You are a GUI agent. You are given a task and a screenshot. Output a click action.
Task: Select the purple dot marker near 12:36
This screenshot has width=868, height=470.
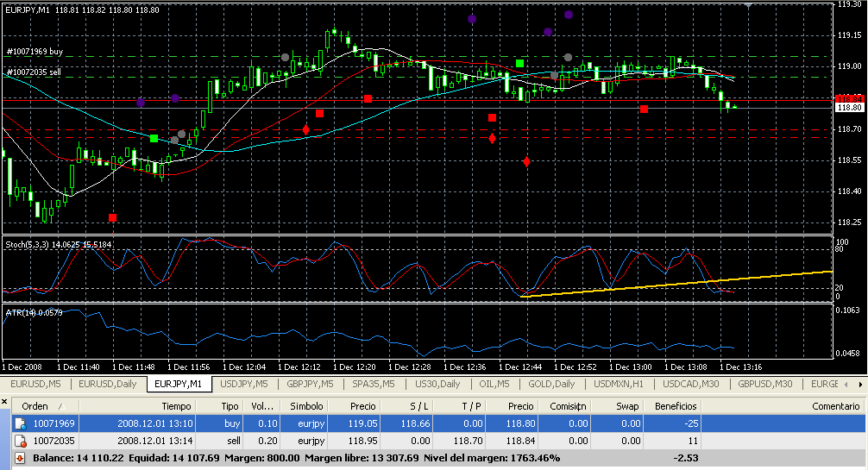coord(471,18)
